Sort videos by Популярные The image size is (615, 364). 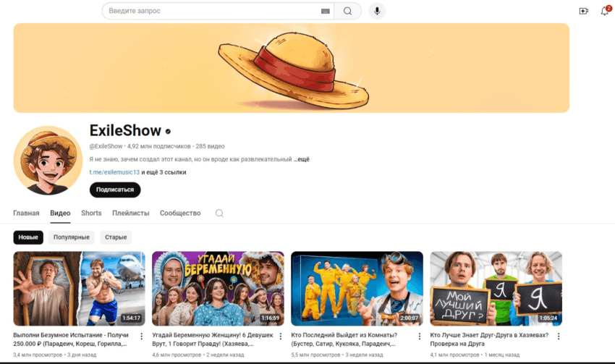[72, 237]
